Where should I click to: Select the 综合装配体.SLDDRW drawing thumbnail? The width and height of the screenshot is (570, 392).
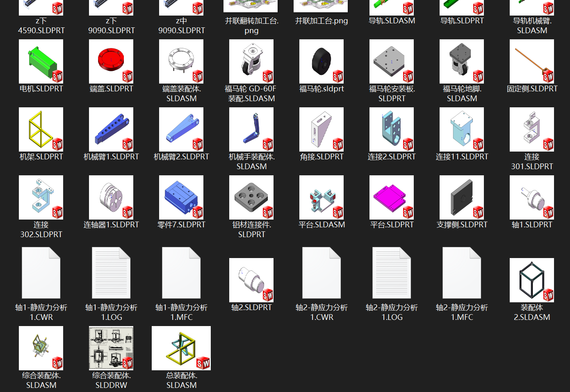coord(111,348)
